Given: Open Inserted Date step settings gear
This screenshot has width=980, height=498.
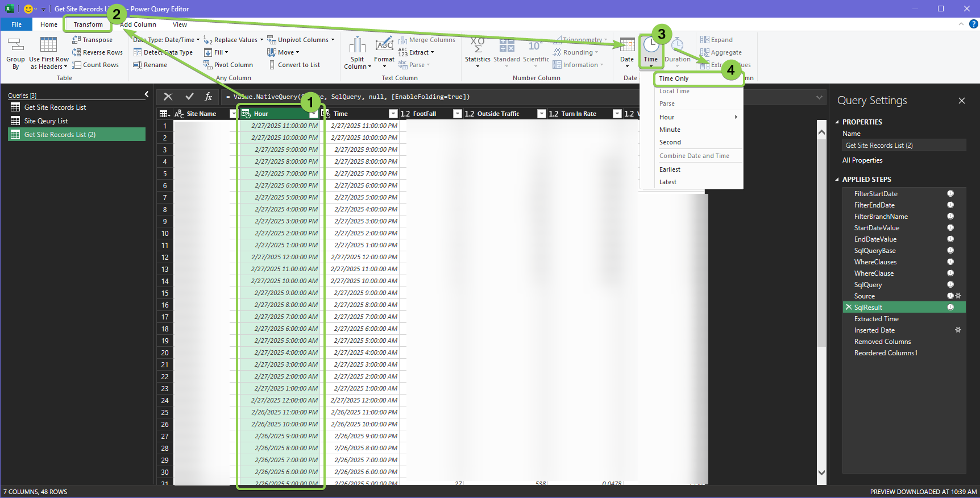Looking at the screenshot, I should (958, 330).
